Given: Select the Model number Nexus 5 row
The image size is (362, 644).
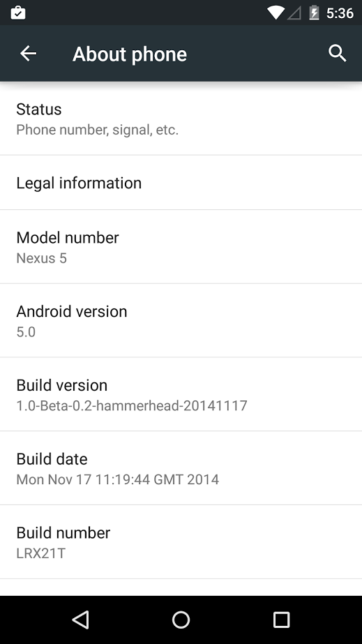Looking at the screenshot, I should 181,247.
